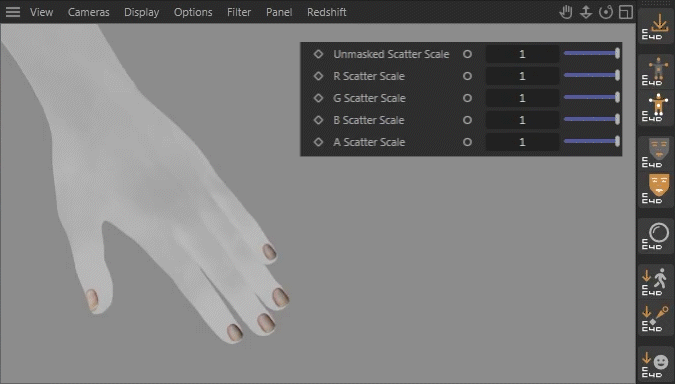Image resolution: width=675 pixels, height=384 pixels.
Task: Open the Display menu
Action: tap(142, 12)
